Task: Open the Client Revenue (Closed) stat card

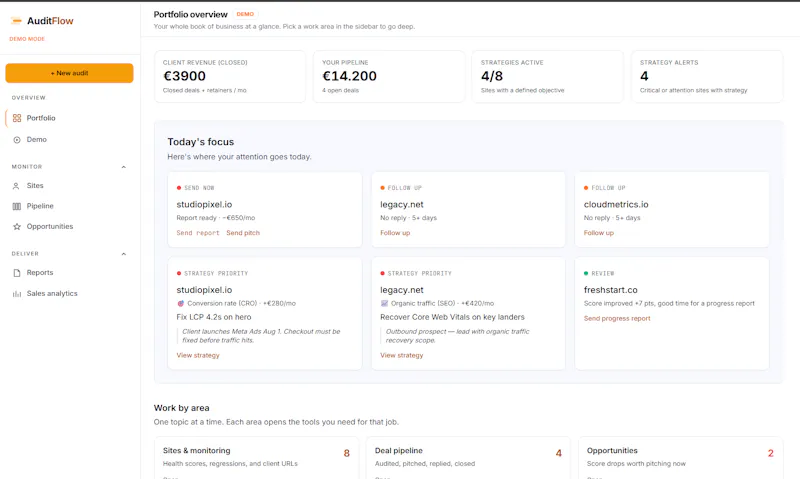Action: click(x=230, y=77)
